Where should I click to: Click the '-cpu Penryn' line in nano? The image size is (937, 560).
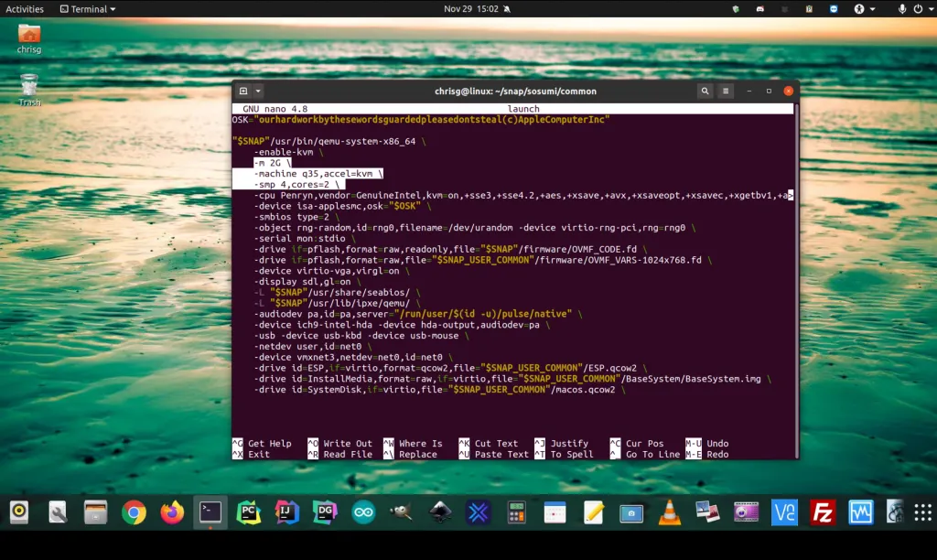click(x=522, y=196)
